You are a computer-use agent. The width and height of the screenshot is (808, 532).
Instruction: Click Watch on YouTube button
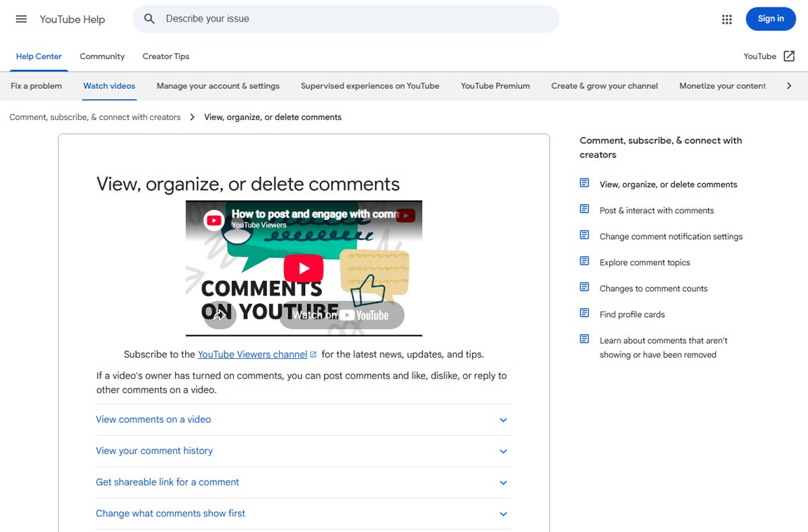tap(341, 315)
